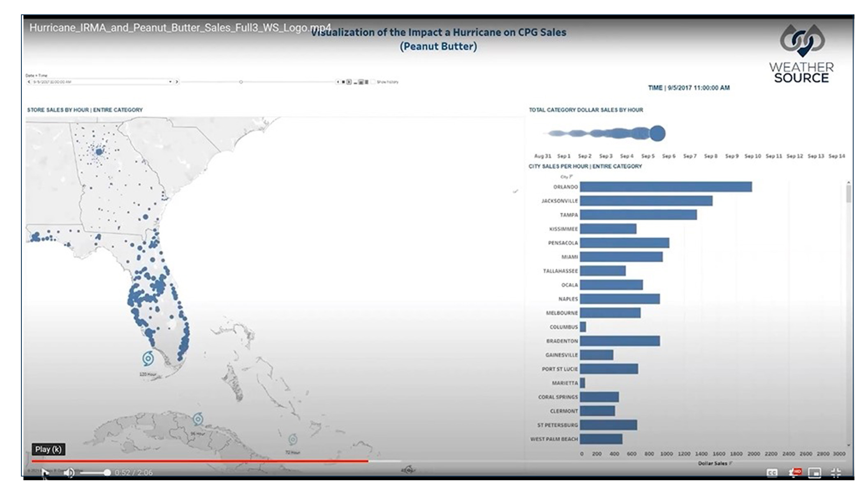Screen dimensions: 868x493
Task: Seek on the red video progress bar
Action: tap(200, 461)
